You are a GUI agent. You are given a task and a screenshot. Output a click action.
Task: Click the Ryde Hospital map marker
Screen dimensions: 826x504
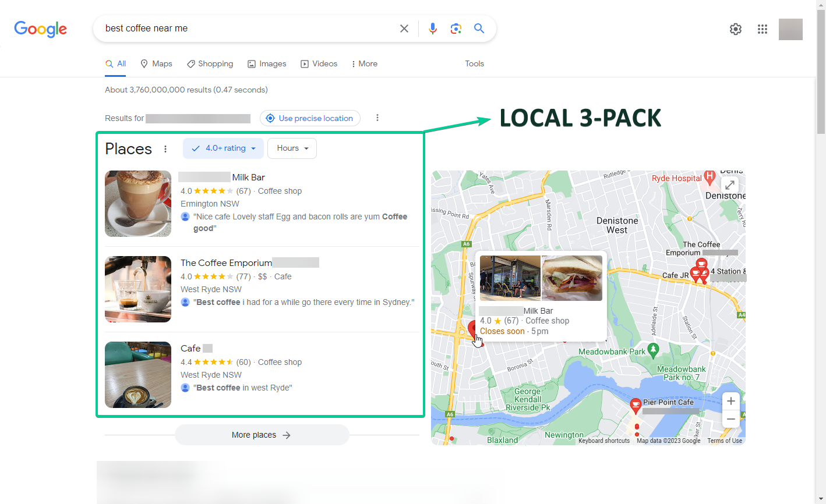(709, 176)
